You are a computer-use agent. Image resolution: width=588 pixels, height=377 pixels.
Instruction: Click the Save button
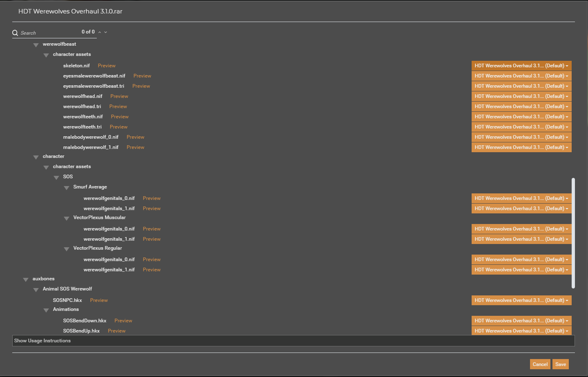tap(561, 364)
